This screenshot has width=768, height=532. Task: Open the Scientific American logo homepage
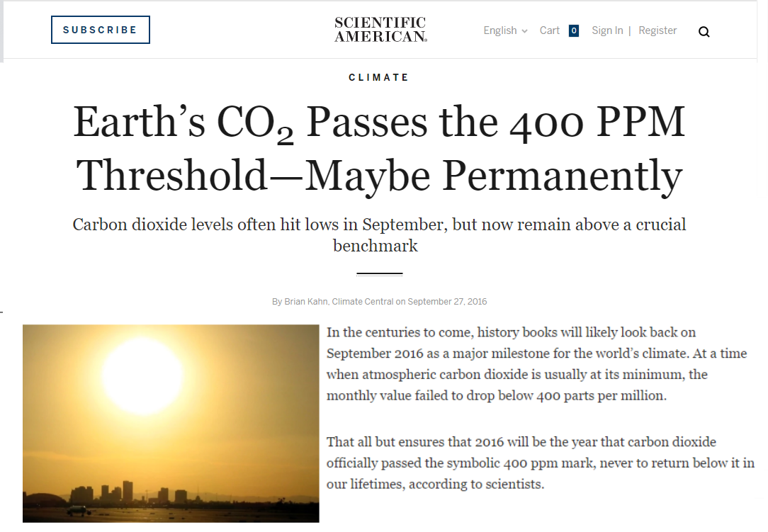380,30
